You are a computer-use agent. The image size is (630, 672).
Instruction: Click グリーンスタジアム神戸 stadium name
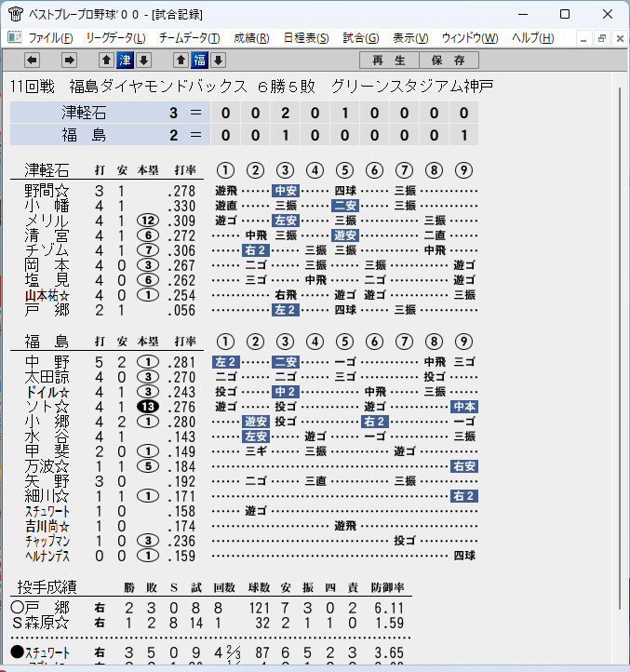[412, 87]
